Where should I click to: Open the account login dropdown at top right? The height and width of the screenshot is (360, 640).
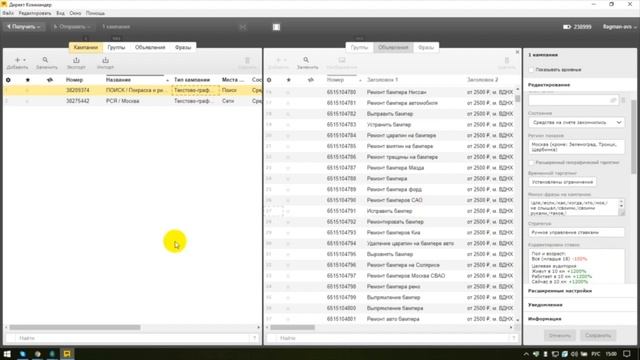point(619,27)
